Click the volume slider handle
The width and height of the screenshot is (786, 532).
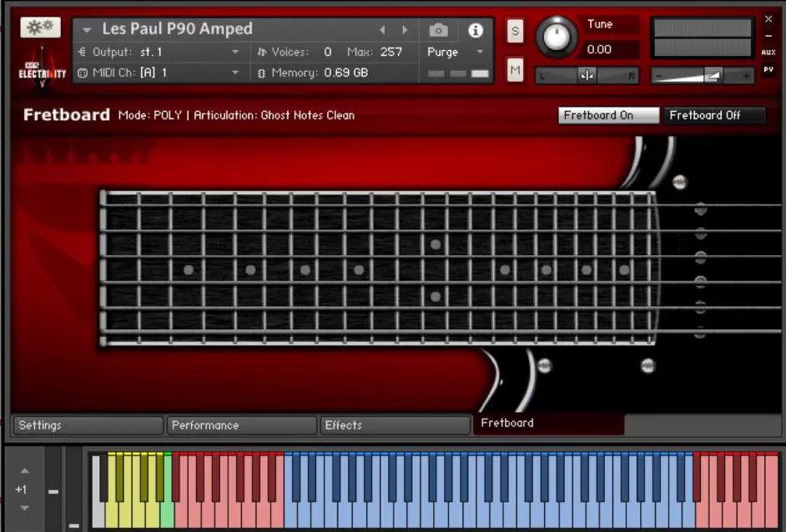point(713,76)
